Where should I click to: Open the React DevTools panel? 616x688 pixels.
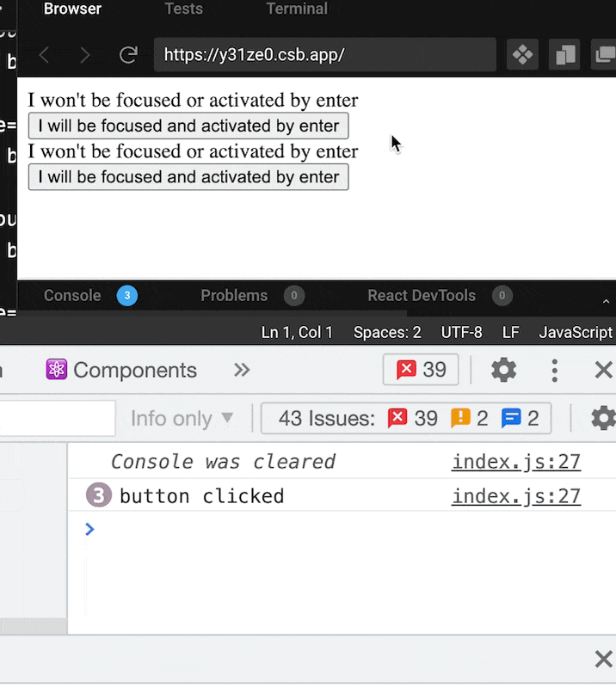tap(422, 296)
